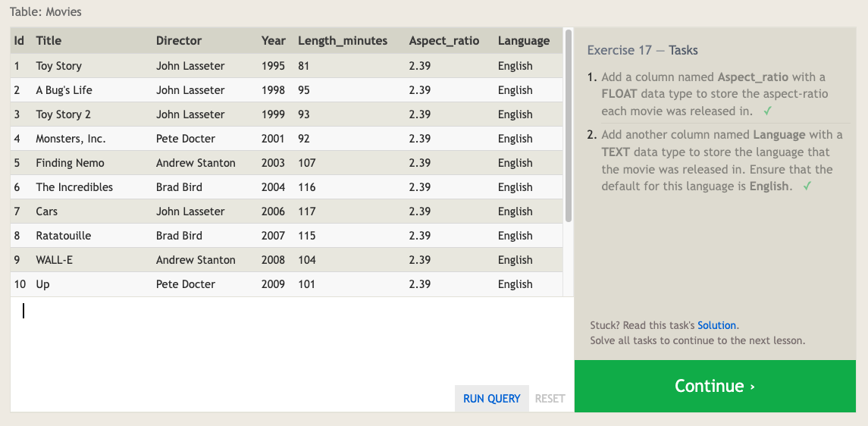Click the Title column header

click(x=49, y=41)
